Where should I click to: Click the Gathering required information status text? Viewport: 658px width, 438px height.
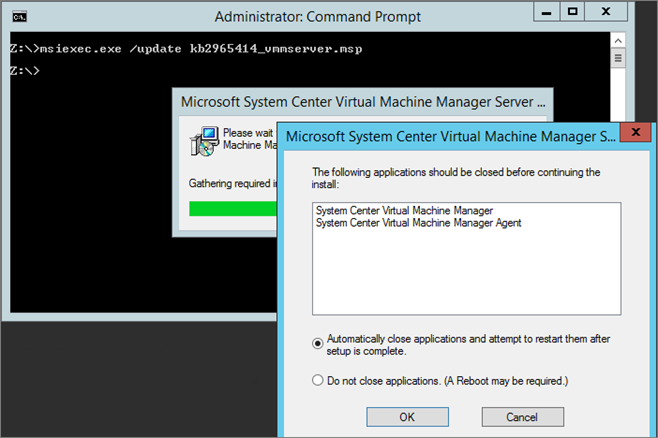[233, 183]
